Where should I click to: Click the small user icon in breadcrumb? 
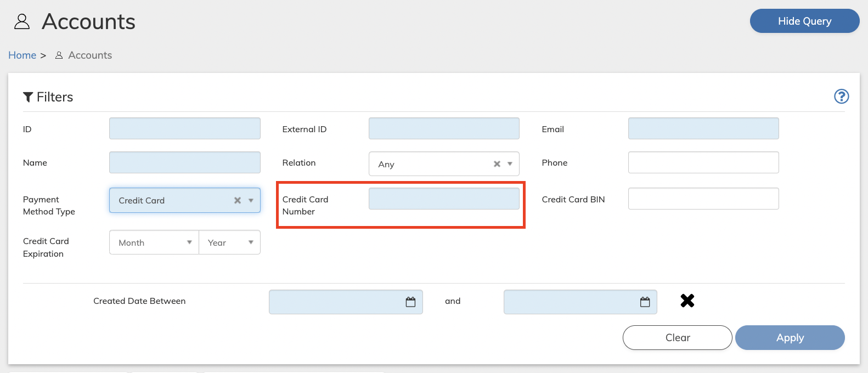59,55
